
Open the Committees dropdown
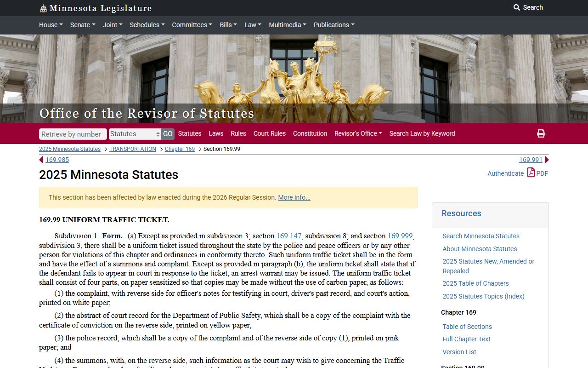point(192,25)
